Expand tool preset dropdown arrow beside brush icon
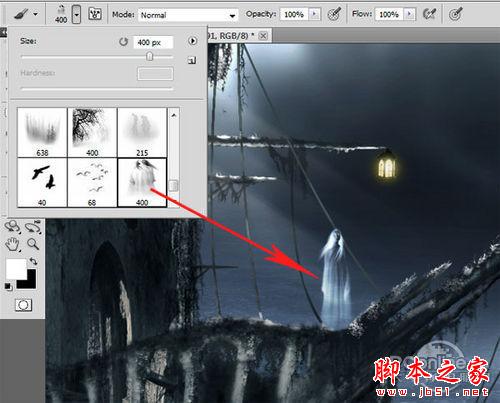The width and height of the screenshot is (500, 403). [x=35, y=14]
